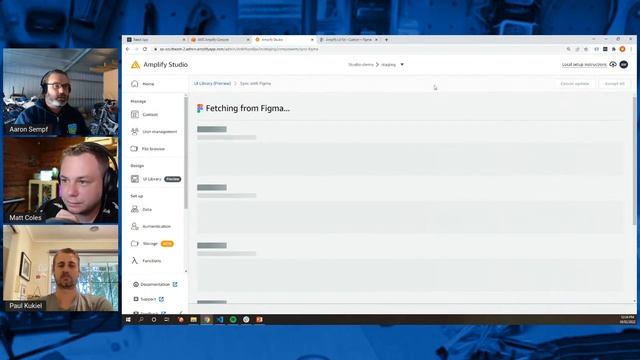Open Local setup instructions link
Screen dimensions: 640x360
click(x=584, y=64)
